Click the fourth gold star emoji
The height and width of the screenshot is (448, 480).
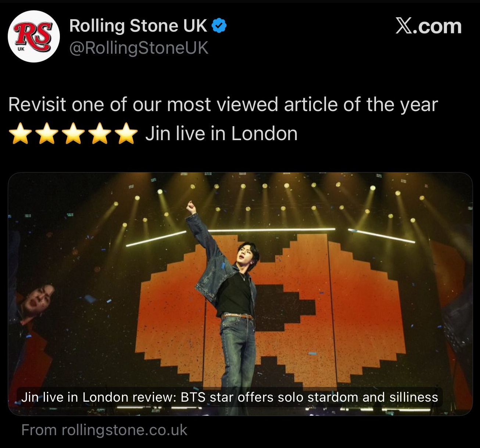tap(100, 134)
